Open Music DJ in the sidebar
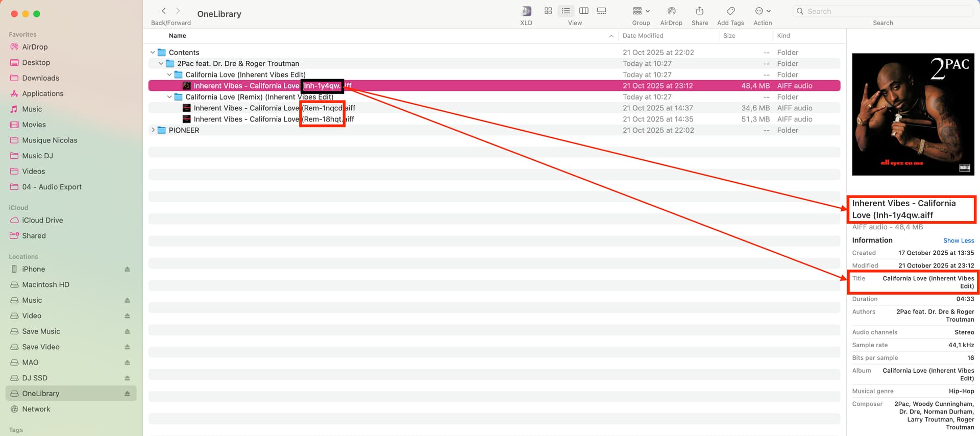The height and width of the screenshot is (436, 980). coord(37,156)
